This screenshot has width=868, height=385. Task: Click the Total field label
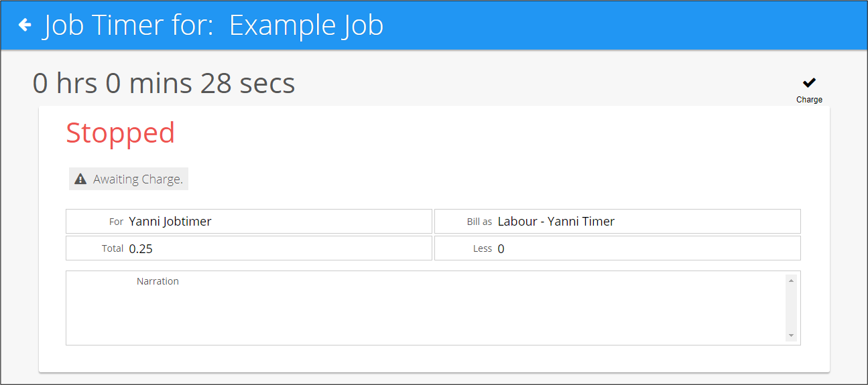(113, 248)
